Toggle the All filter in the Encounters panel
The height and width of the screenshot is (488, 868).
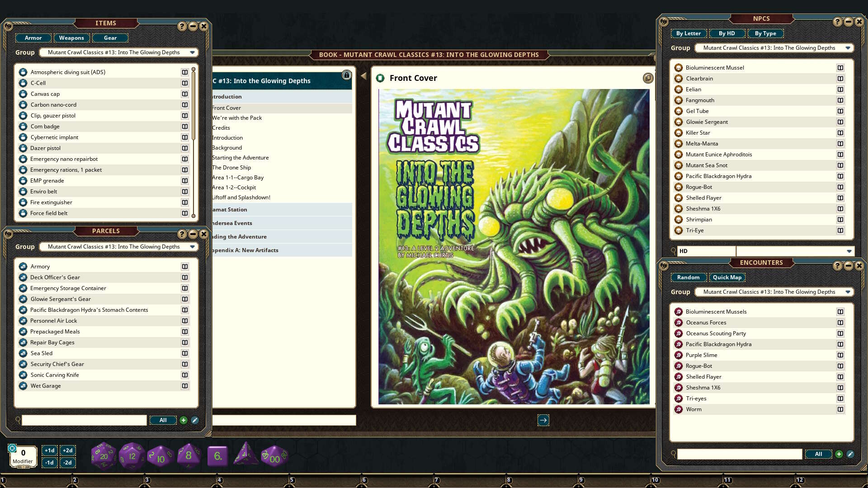coord(818,454)
